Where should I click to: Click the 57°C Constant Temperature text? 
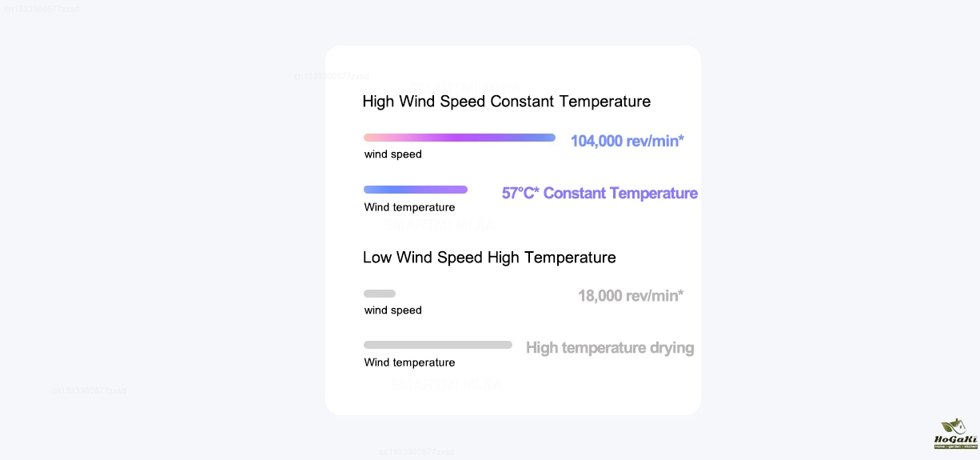click(x=600, y=194)
